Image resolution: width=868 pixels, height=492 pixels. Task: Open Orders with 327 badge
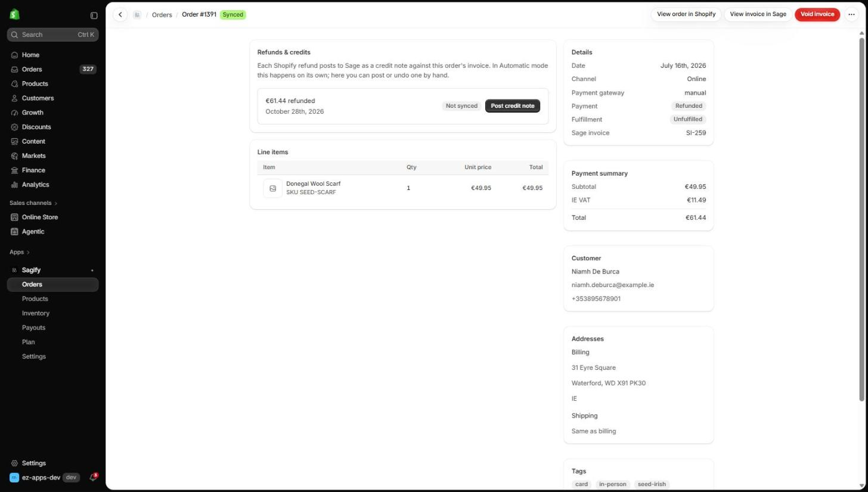[x=52, y=69]
